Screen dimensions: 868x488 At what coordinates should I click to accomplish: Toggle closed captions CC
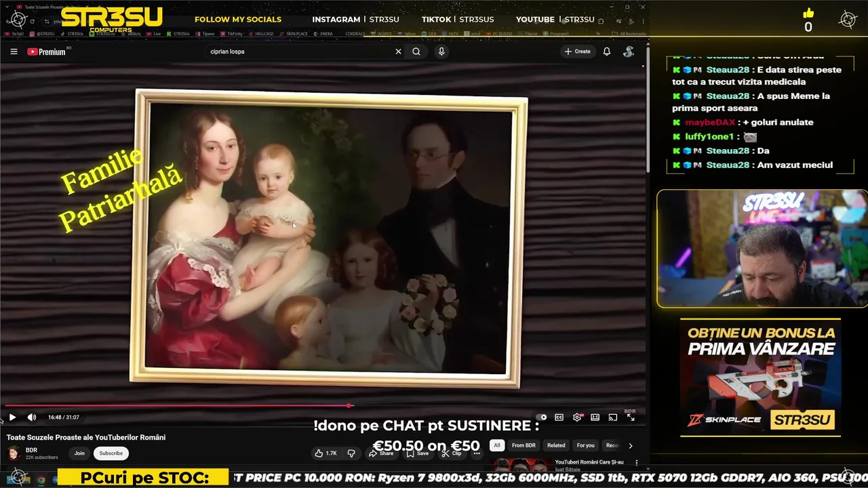(559, 418)
